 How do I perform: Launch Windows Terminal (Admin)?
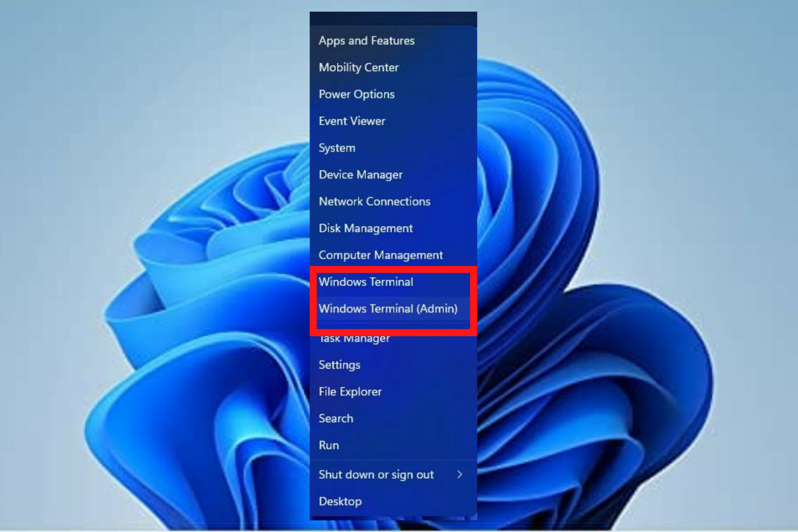(393, 309)
